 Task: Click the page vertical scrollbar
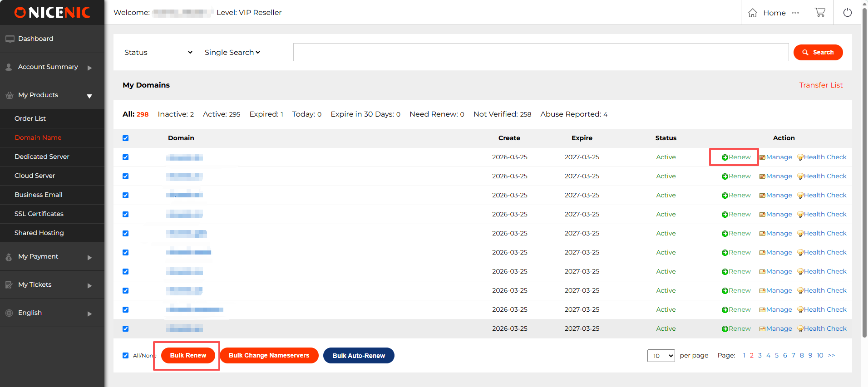click(x=864, y=172)
